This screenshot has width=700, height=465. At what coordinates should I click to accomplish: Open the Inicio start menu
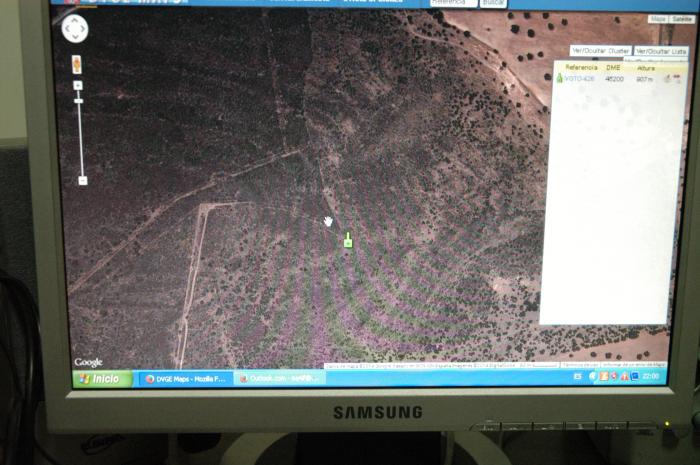(102, 379)
